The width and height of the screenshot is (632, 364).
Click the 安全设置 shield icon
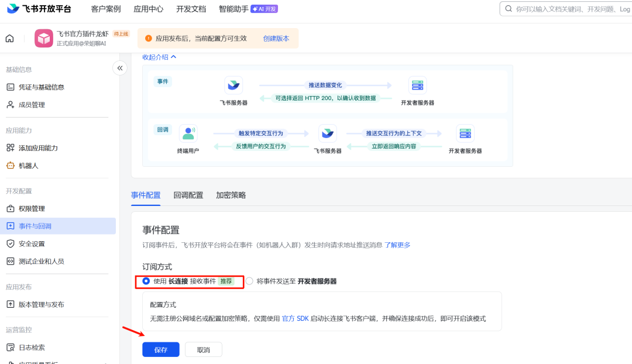pos(11,244)
